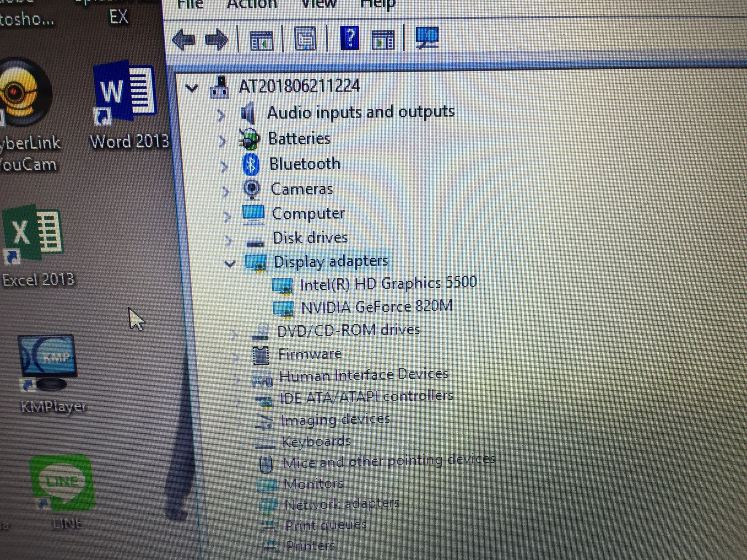
Task: Click the Help question mark icon
Action: (x=349, y=39)
